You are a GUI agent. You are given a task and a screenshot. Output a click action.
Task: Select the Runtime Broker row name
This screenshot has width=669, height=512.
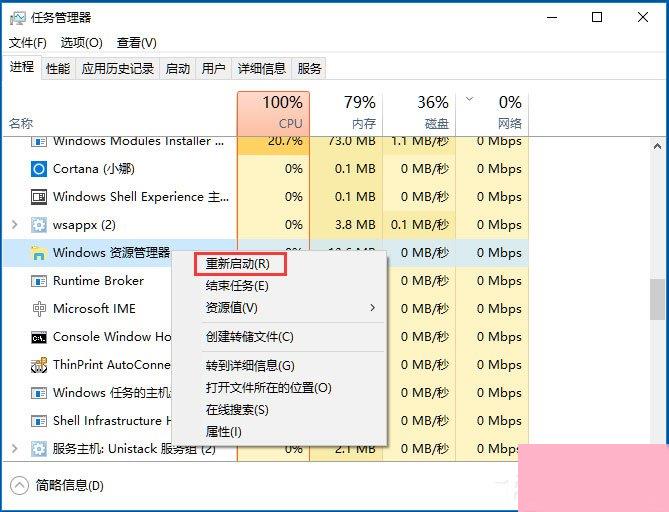(x=99, y=281)
